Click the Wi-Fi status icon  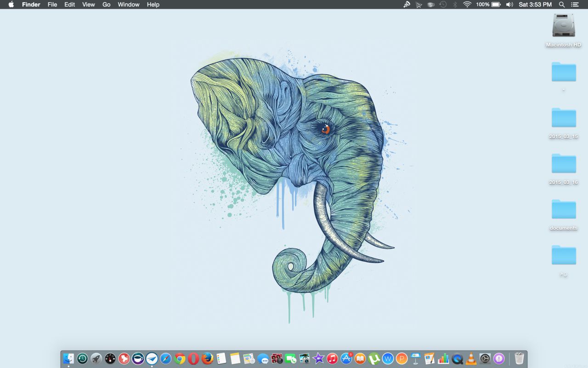(x=467, y=4)
